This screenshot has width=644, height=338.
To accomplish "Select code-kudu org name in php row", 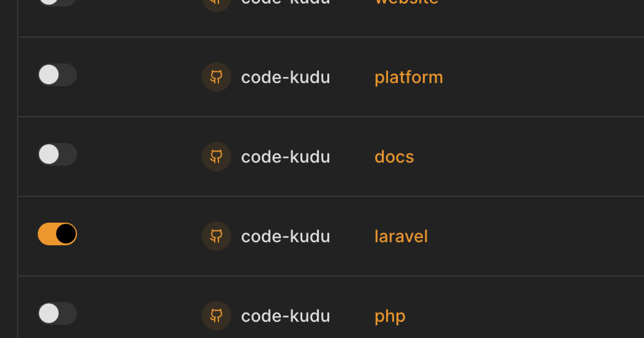I will pos(285,315).
